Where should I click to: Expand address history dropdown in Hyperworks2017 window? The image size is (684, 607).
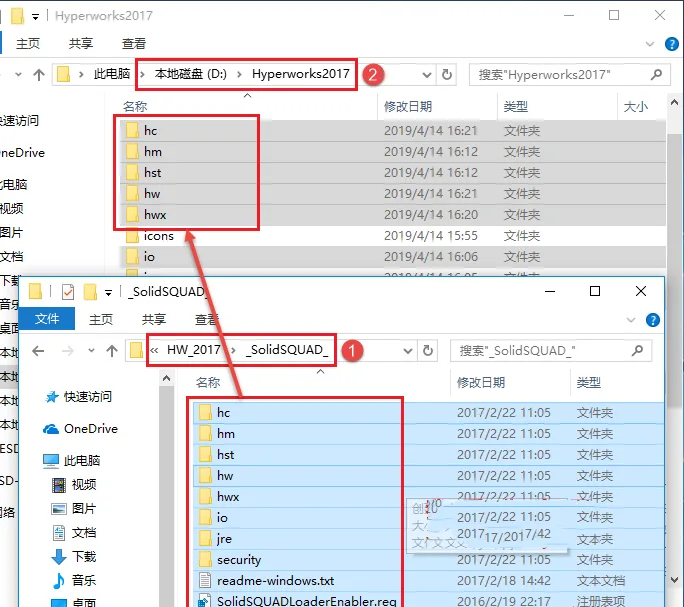click(x=427, y=75)
